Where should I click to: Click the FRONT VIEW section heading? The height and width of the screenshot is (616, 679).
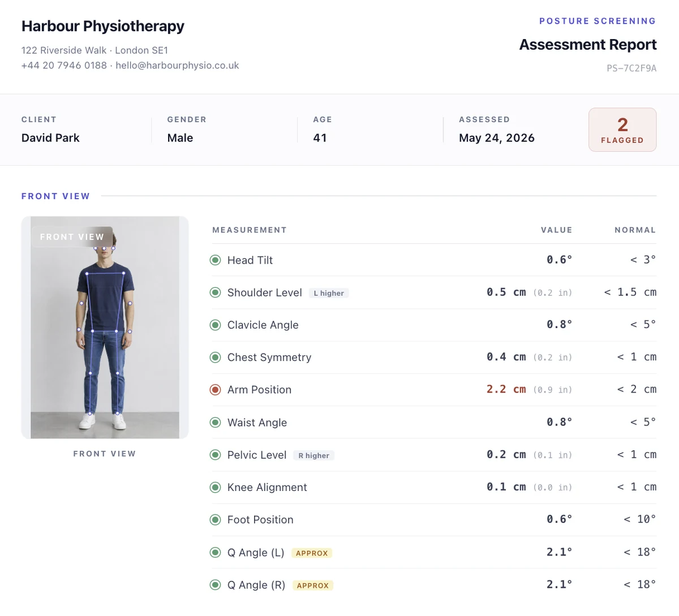[55, 196]
